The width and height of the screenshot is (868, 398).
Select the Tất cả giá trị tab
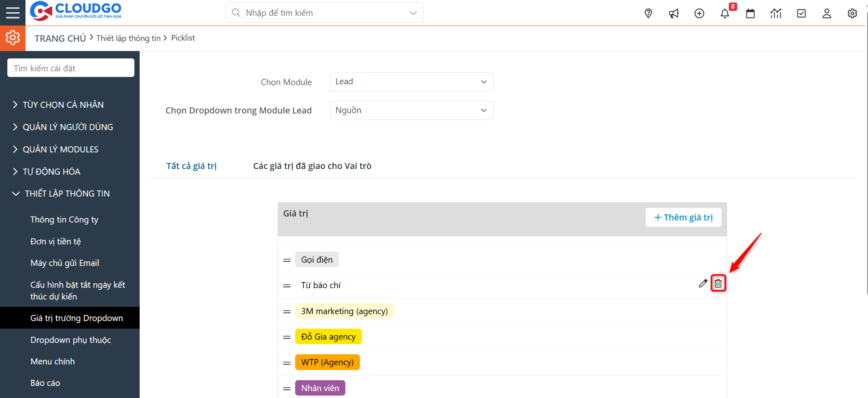(191, 166)
